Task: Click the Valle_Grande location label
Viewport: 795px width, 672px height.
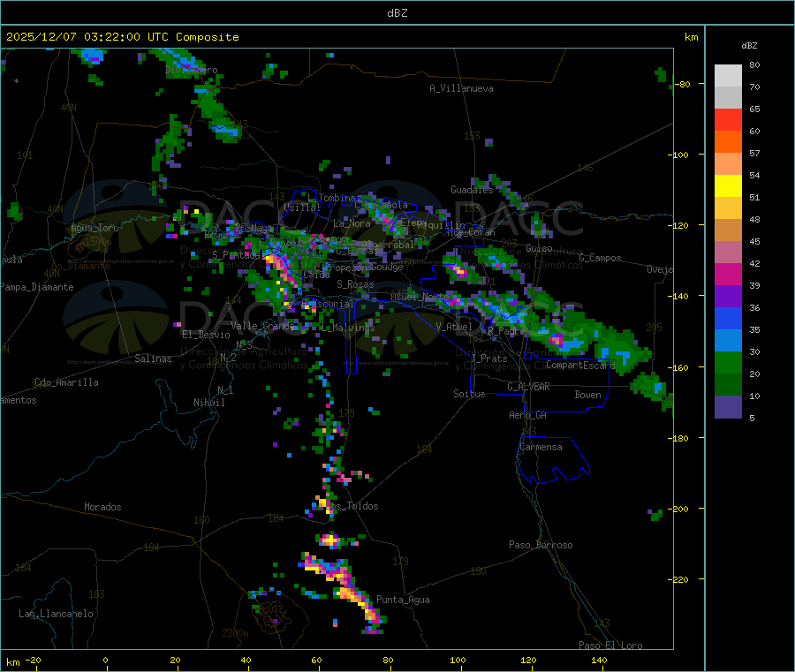Action: tap(262, 325)
